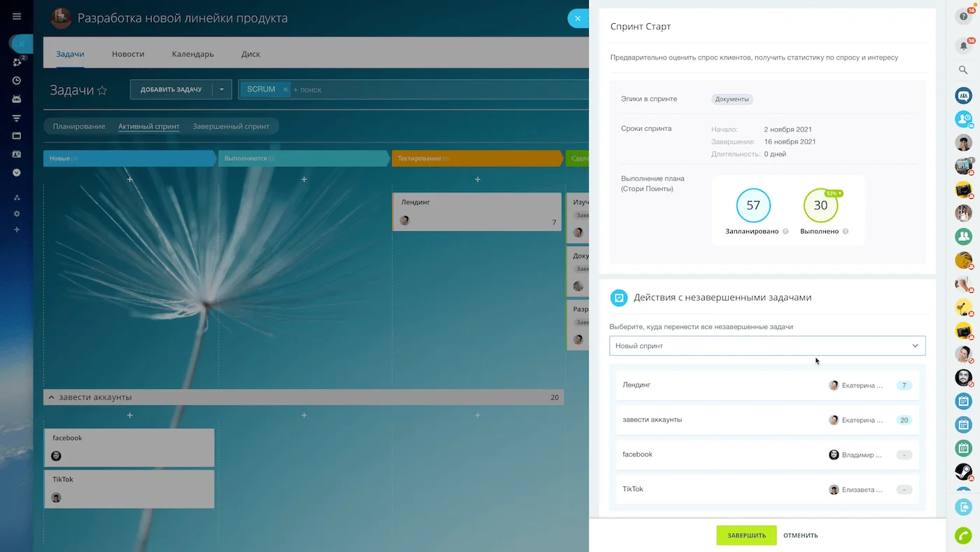Click the Отменить link

[x=800, y=535]
